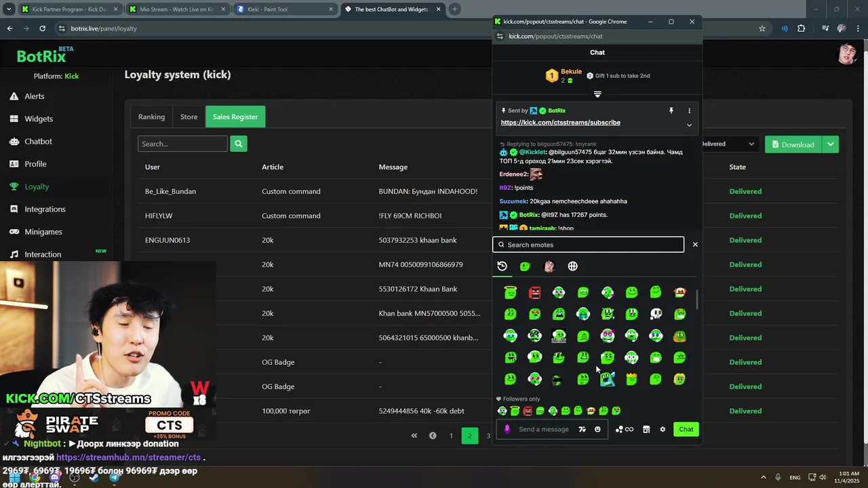
Task: Click the pin icon on pinned message
Action: click(x=671, y=110)
